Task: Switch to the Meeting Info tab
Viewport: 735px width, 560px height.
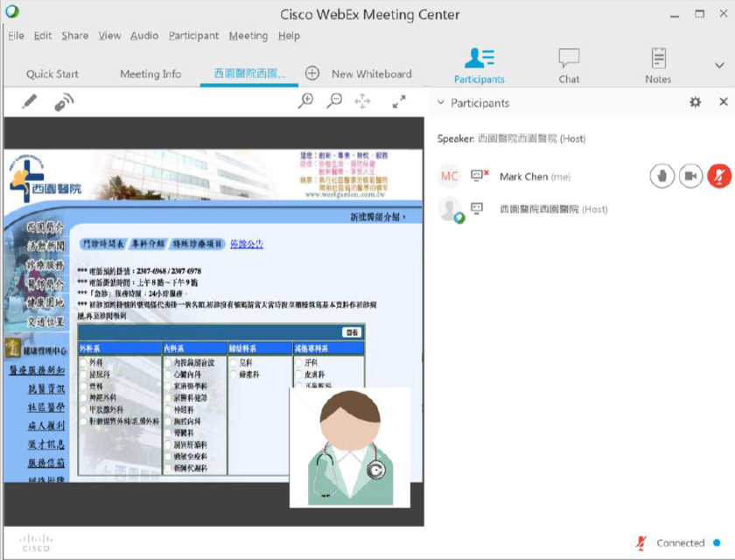Action: tap(150, 74)
